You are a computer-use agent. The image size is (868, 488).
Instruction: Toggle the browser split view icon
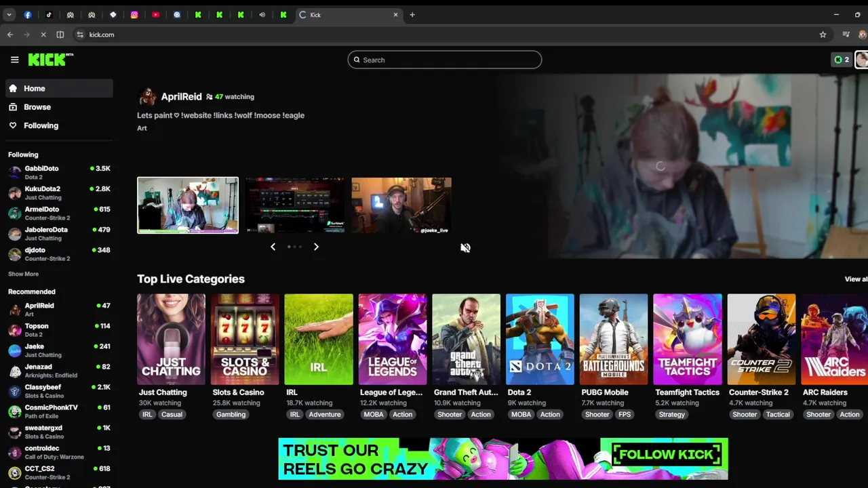point(60,35)
